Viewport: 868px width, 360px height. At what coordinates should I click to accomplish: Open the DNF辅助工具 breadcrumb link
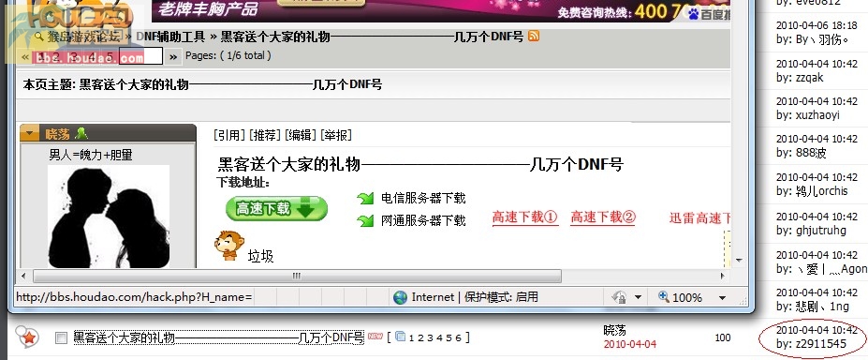(170, 37)
